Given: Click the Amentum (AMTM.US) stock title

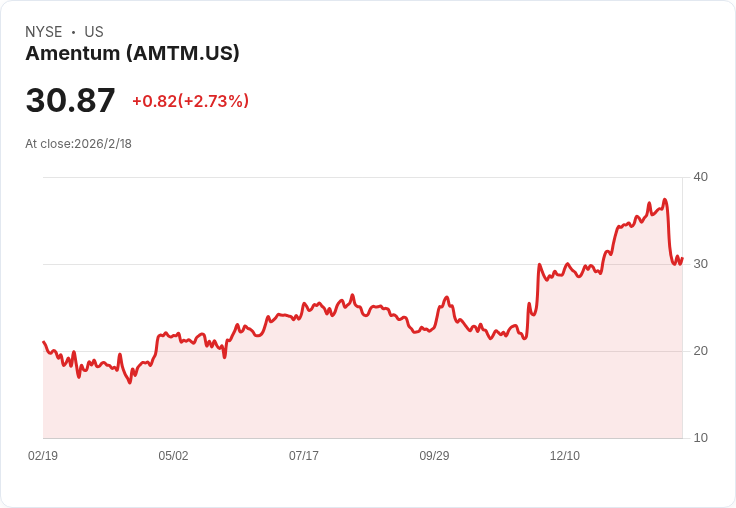Looking at the screenshot, I should [132, 53].
